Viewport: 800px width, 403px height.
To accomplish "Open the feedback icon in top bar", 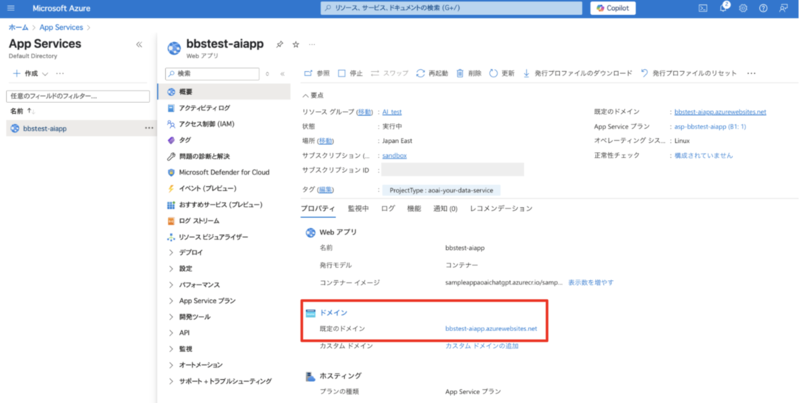I will [x=783, y=8].
